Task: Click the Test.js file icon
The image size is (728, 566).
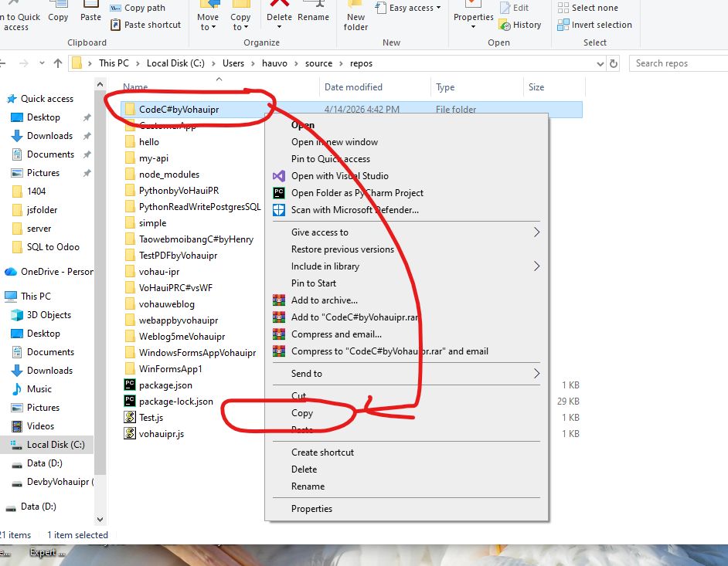Action: coord(130,417)
